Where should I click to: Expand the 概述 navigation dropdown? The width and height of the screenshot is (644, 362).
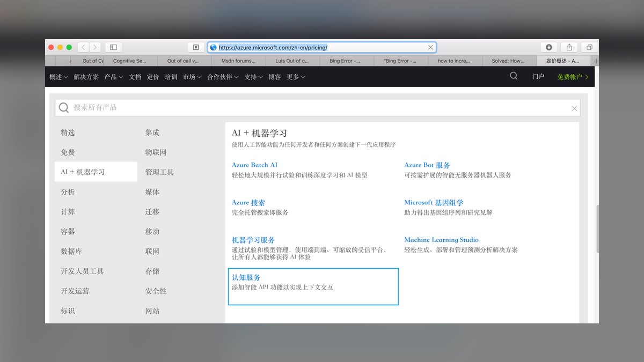[58, 77]
